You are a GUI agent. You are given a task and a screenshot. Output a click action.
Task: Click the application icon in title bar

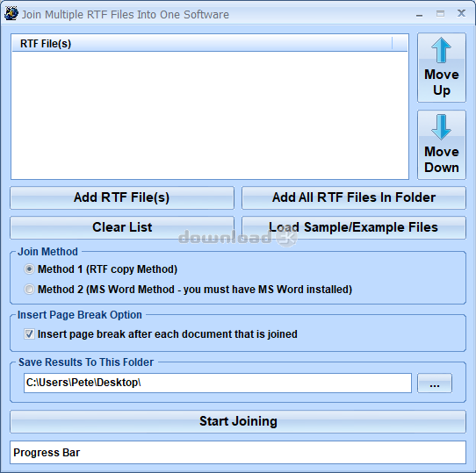[x=11, y=14]
